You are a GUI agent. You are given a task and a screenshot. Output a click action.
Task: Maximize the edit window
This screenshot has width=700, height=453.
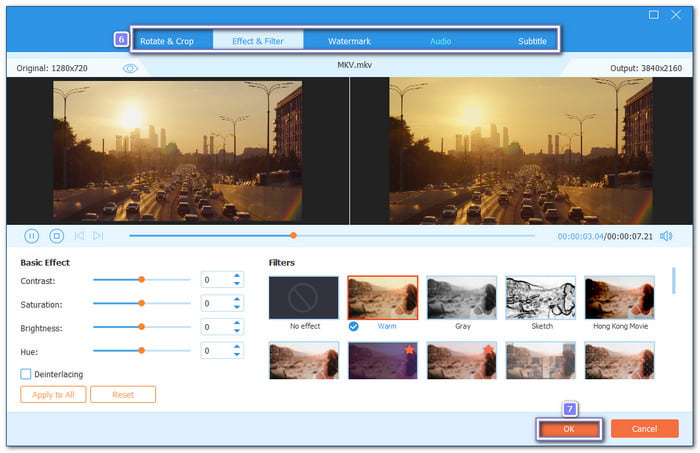click(654, 15)
